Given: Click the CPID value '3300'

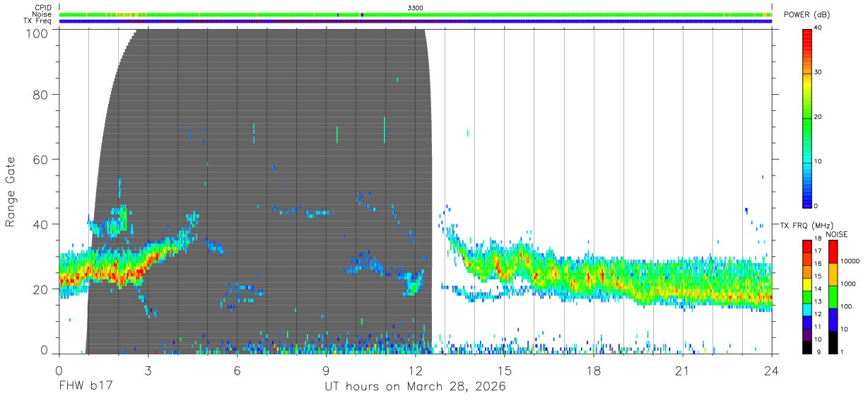Looking at the screenshot, I should click(416, 8).
